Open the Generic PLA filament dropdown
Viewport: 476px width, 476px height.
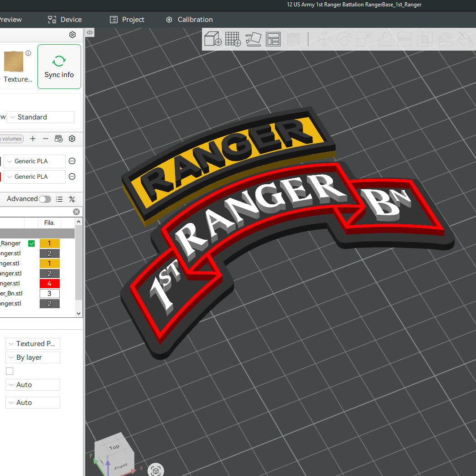click(x=34, y=161)
